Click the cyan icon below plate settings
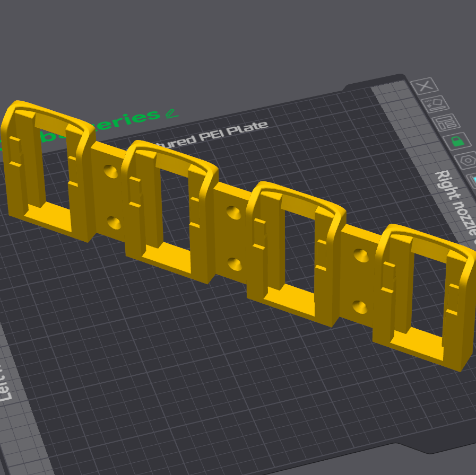The width and height of the screenshot is (476, 475). point(473,180)
